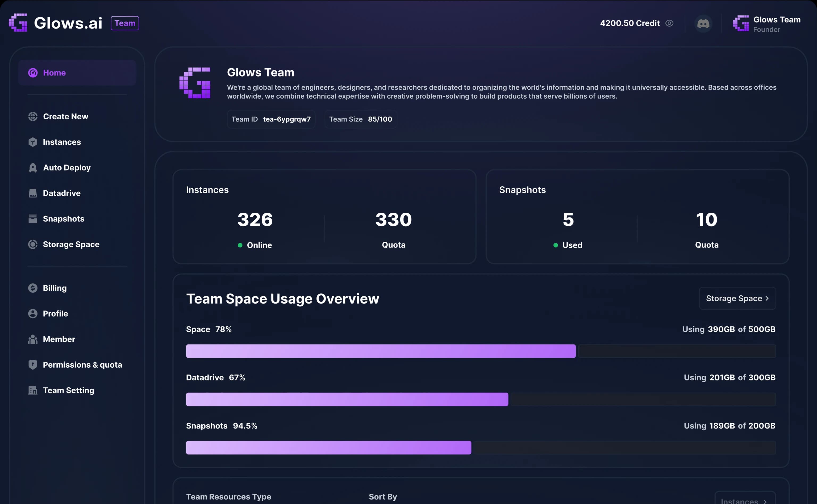The image size is (817, 504).
Task: Select Auto Deploy in the sidebar
Action: coord(77,168)
